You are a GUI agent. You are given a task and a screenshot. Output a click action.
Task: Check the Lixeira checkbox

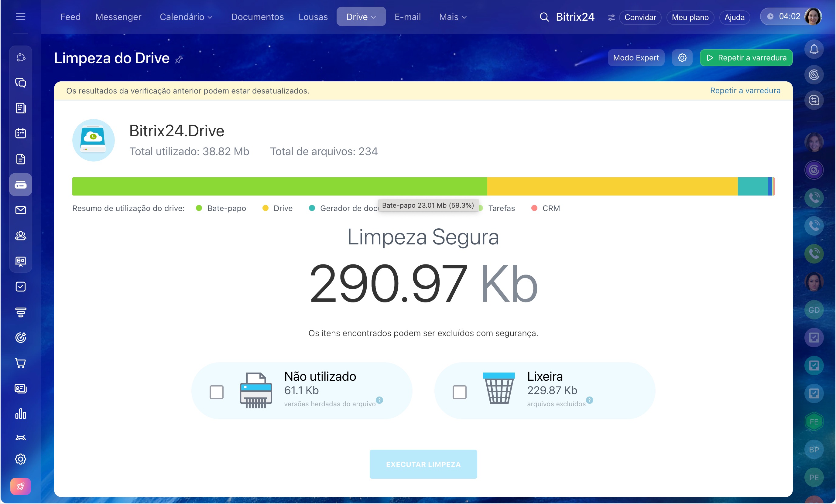tap(459, 392)
